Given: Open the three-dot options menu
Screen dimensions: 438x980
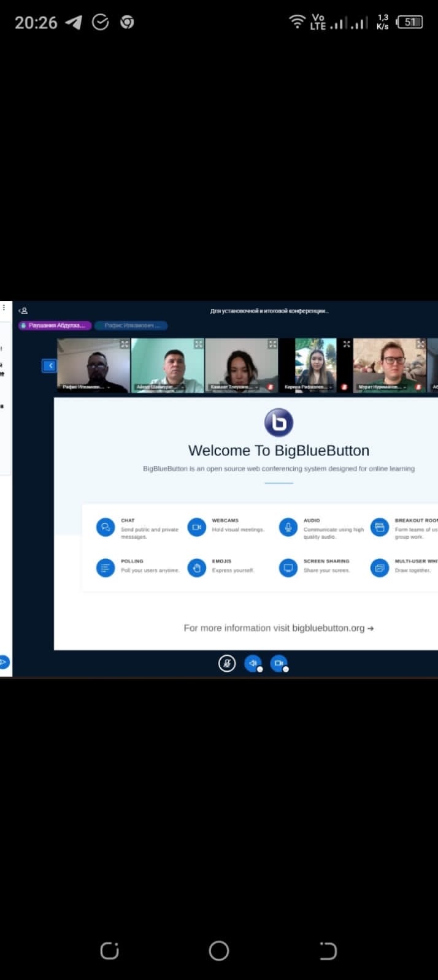Looking at the screenshot, I should click(4, 308).
